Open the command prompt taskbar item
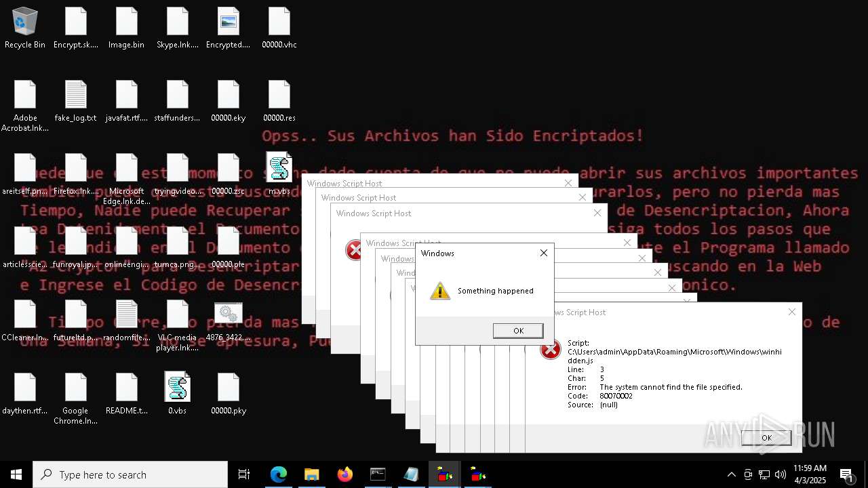 378,474
